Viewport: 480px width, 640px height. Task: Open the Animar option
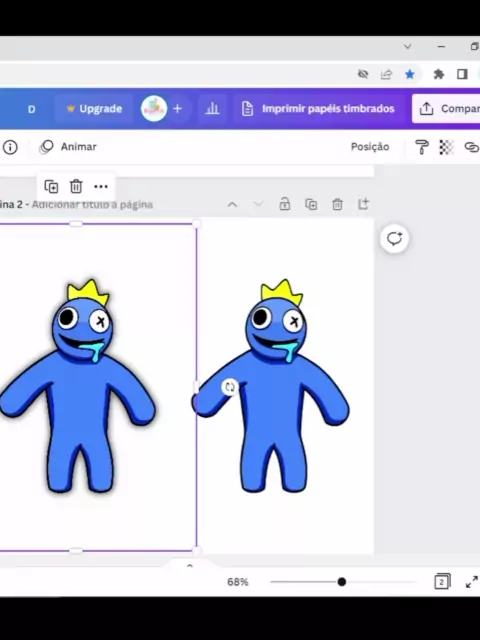click(68, 147)
